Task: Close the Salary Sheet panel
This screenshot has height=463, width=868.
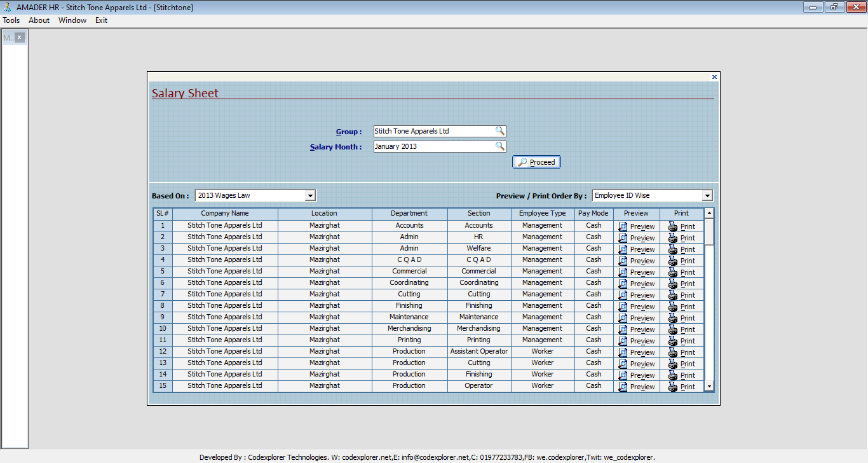Action: [714, 77]
